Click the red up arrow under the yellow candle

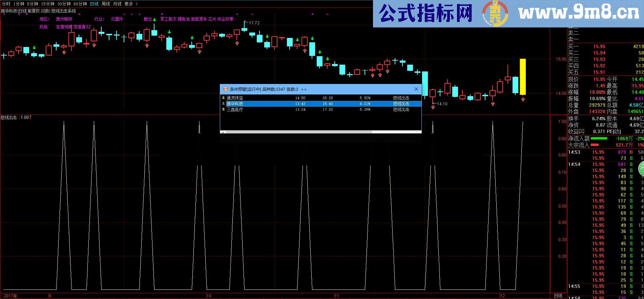(x=523, y=99)
